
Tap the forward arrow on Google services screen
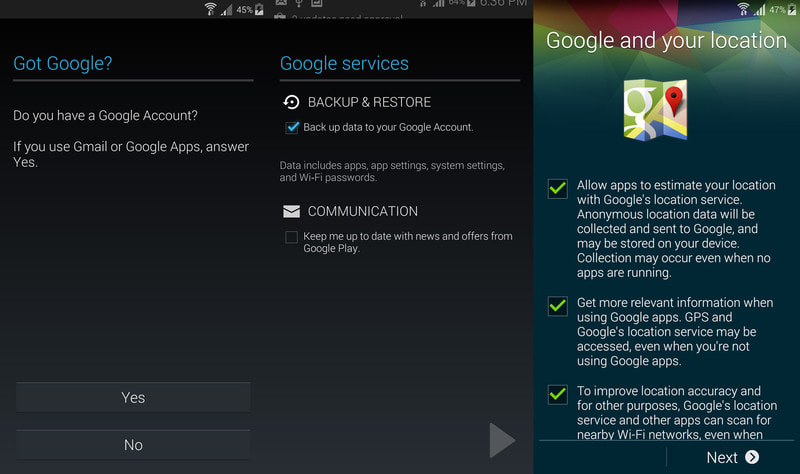[502, 440]
